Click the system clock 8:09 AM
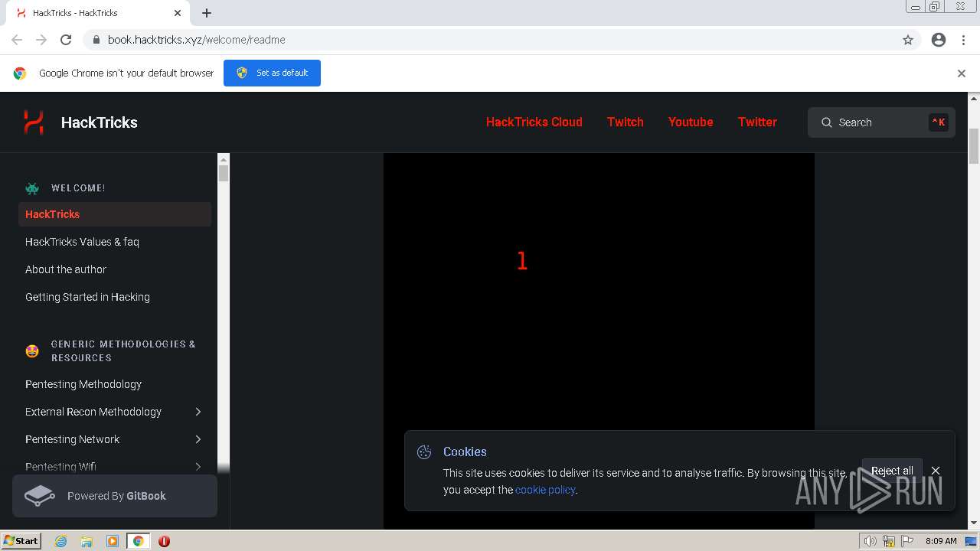Screen dimensions: 980x551 tap(941, 541)
